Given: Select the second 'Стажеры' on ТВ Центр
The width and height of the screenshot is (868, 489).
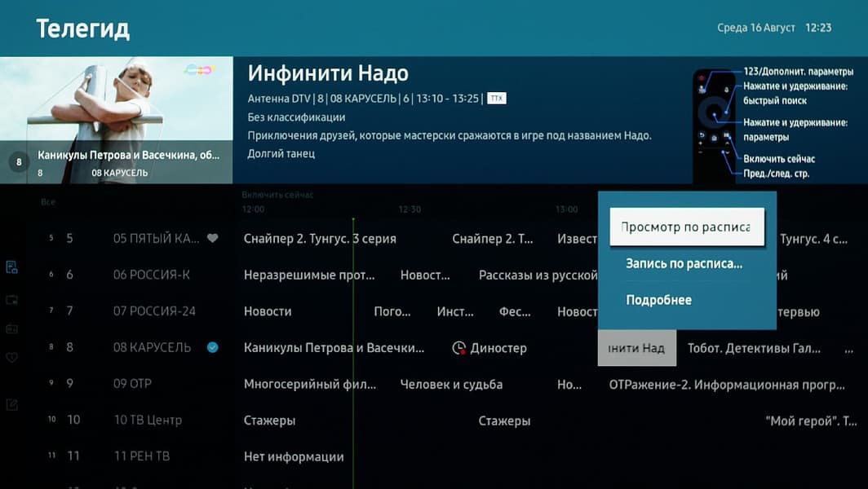Looking at the screenshot, I should point(504,421).
